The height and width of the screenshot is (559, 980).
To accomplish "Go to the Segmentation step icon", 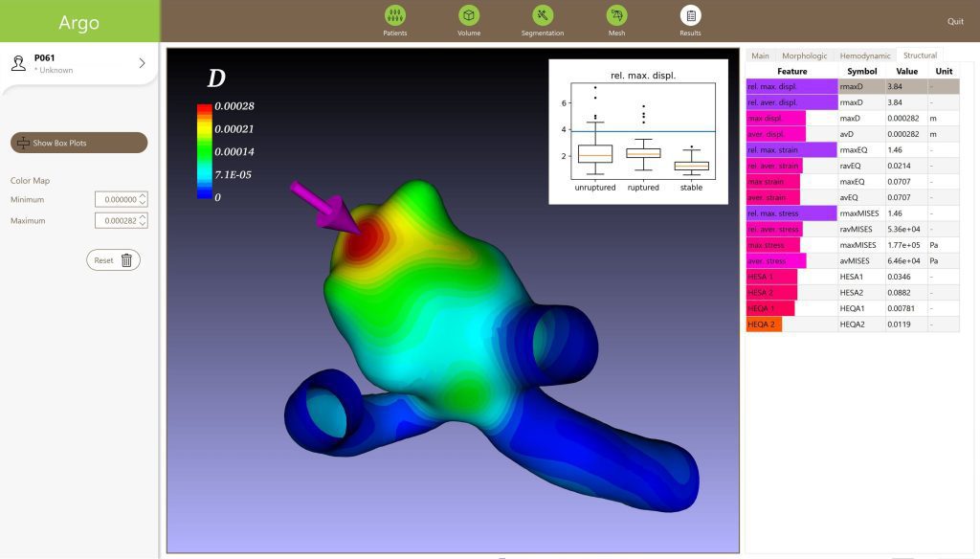I will click(543, 15).
